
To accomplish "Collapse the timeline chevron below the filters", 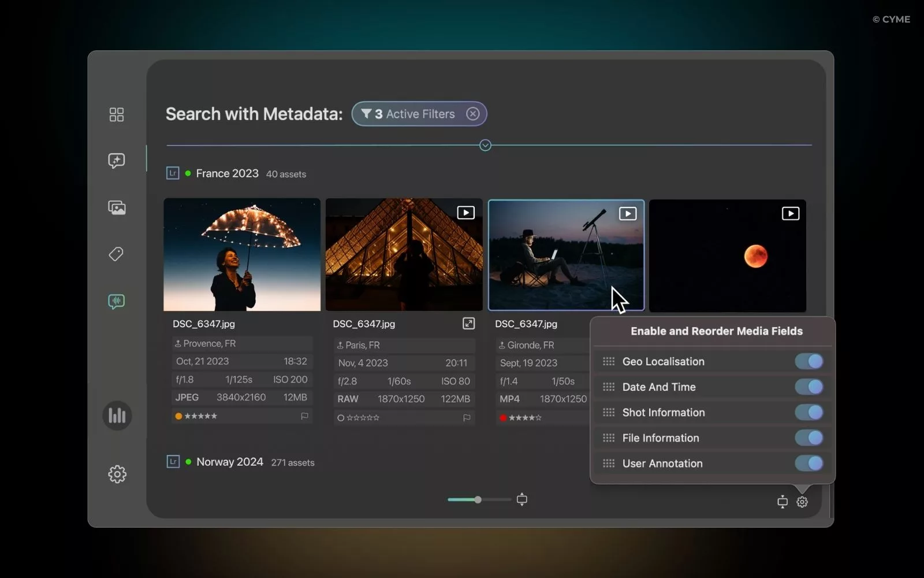I will point(485,145).
